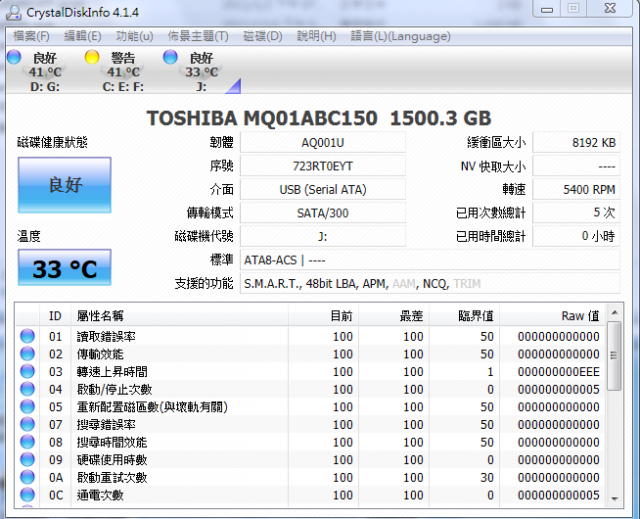Select the 讀取錯誤率 attribute name
Image resolution: width=640 pixels, height=519 pixels.
click(106, 336)
